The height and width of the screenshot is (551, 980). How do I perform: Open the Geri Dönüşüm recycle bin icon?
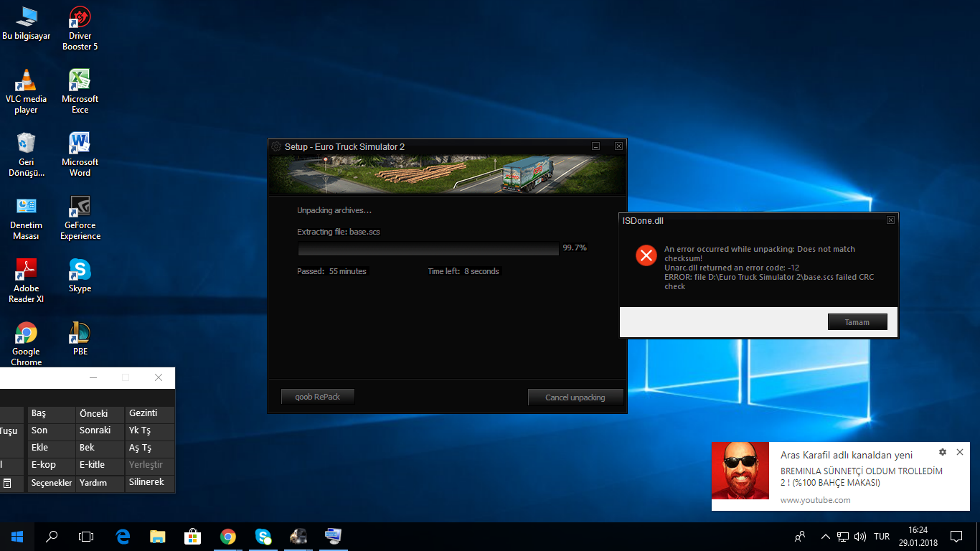click(27, 154)
